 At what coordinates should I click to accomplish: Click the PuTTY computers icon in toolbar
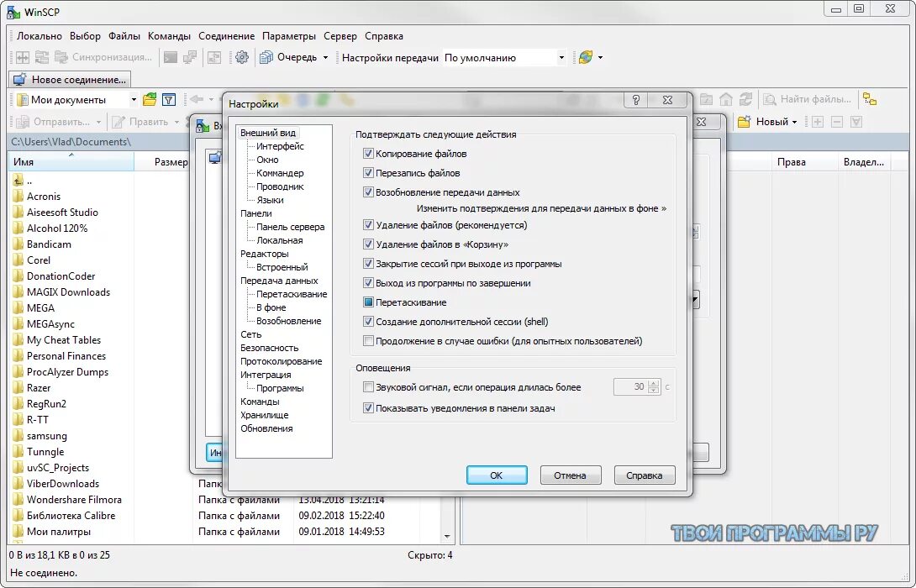click(x=190, y=57)
